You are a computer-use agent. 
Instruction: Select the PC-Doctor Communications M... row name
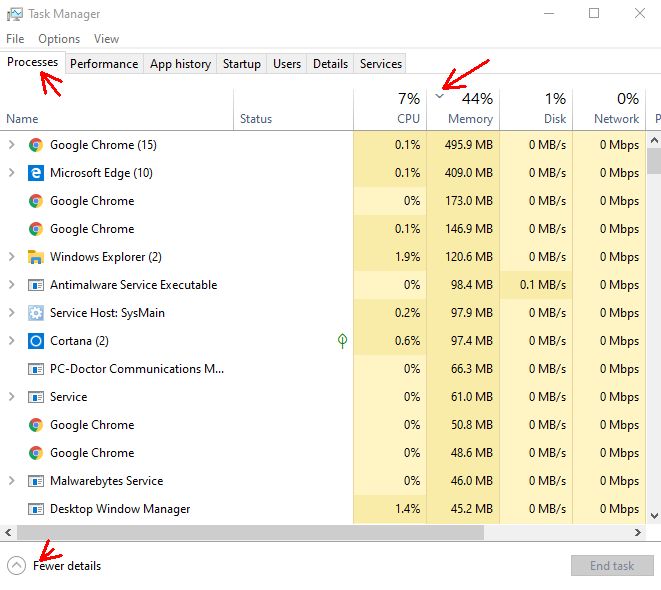[x=137, y=369]
